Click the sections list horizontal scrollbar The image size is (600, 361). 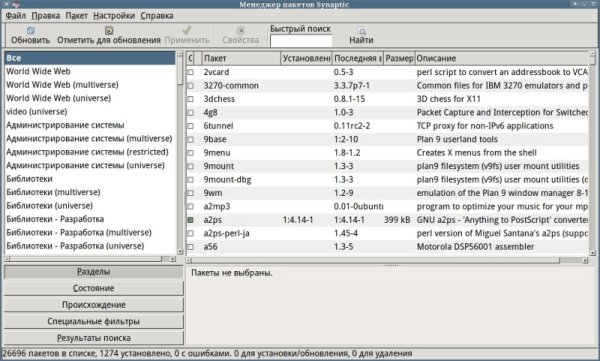click(x=90, y=259)
